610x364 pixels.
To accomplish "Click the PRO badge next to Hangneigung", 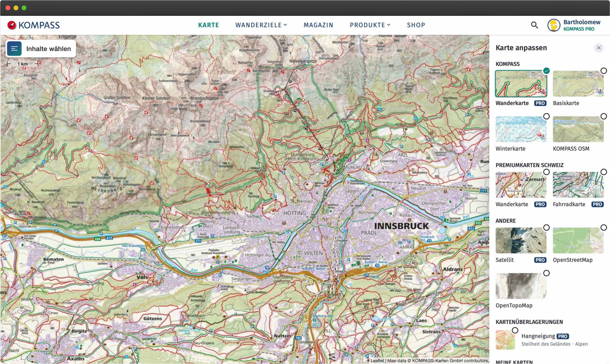I will [563, 336].
